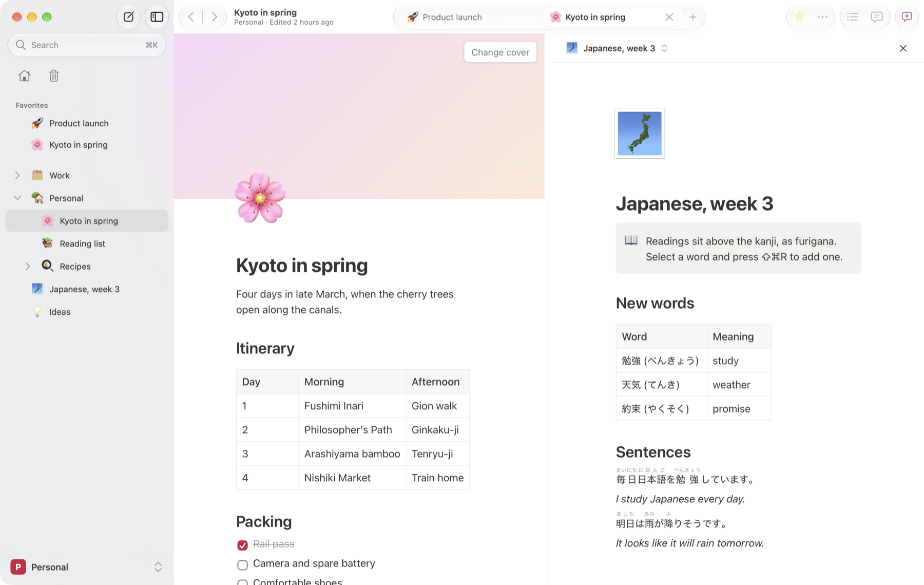Go forward with the right arrow
The height and width of the screenshot is (585, 924).
coord(215,17)
